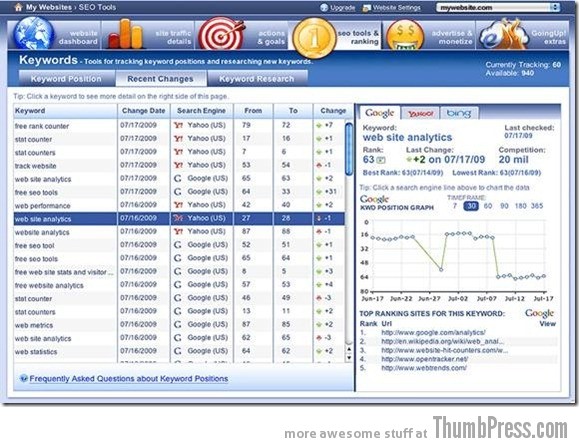Click red down arrow in track website row
Screen dimensions: 579x447
pos(319,165)
